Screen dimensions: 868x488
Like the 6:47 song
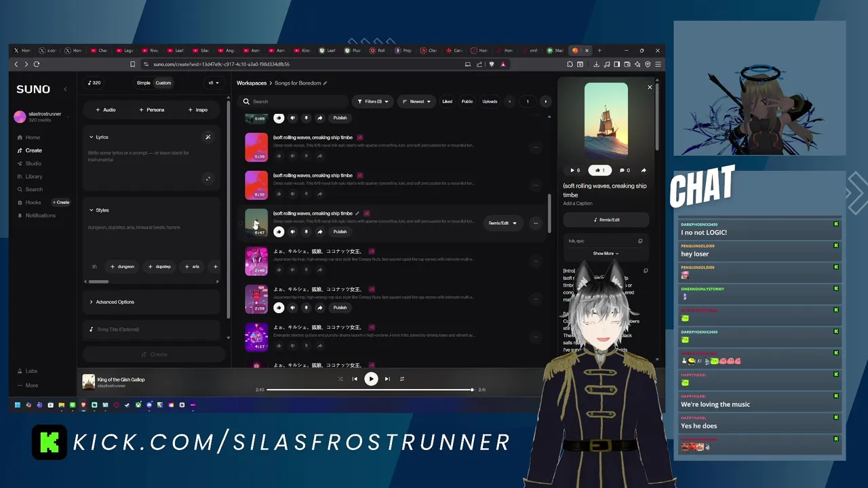(x=279, y=232)
